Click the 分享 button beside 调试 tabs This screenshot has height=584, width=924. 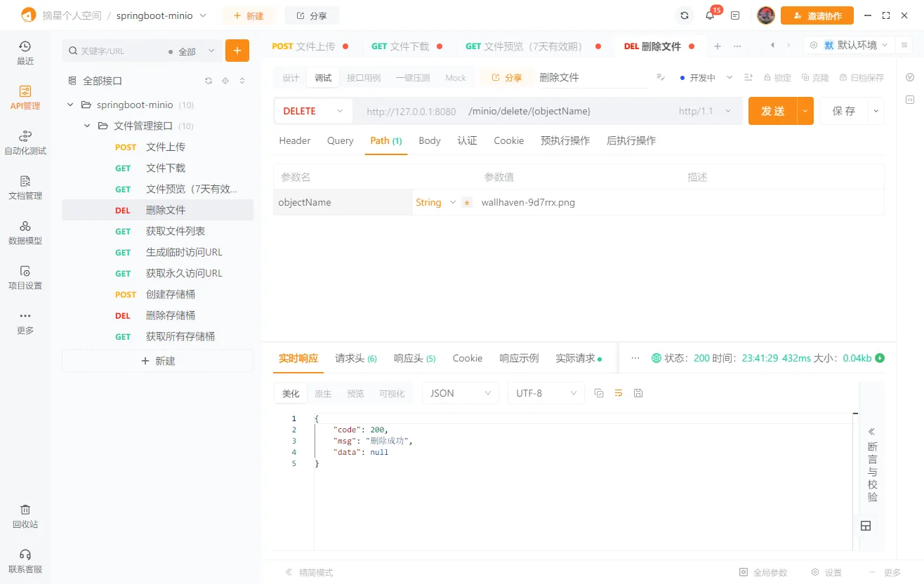507,77
